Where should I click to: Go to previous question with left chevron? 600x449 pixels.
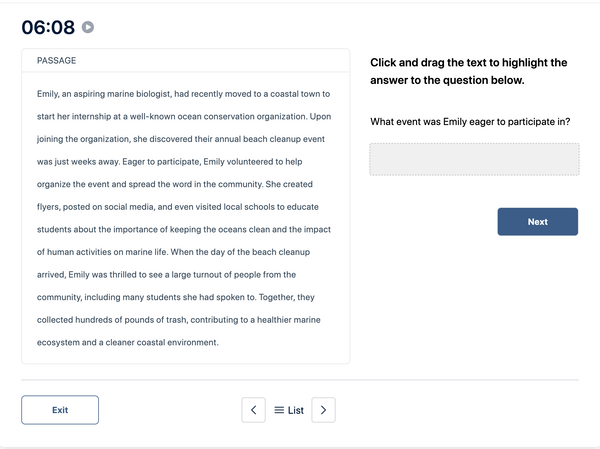pyautogui.click(x=253, y=410)
